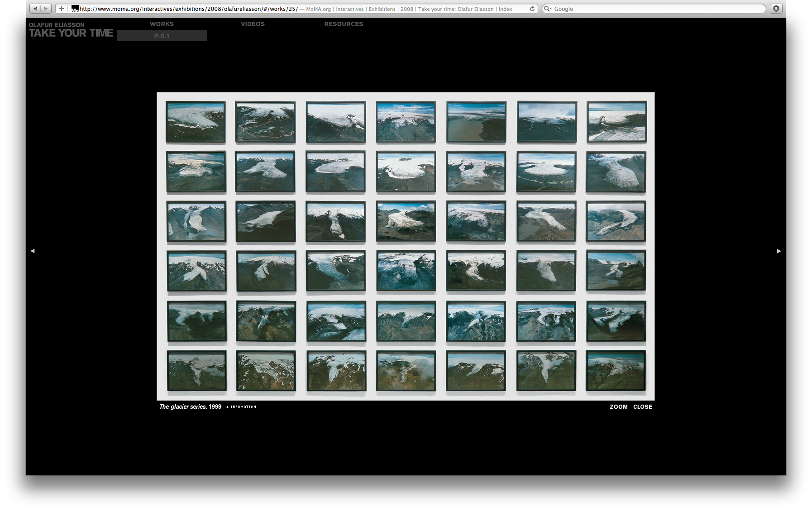Viewport: 812px width, 511px height.
Task: Click the new tab plus icon
Action: coord(61,8)
